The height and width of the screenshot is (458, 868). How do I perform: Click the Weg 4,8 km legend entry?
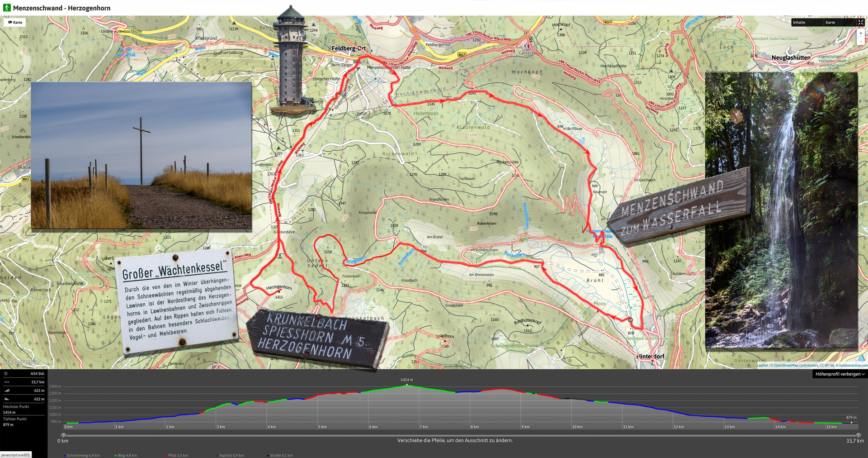pyautogui.click(x=126, y=455)
